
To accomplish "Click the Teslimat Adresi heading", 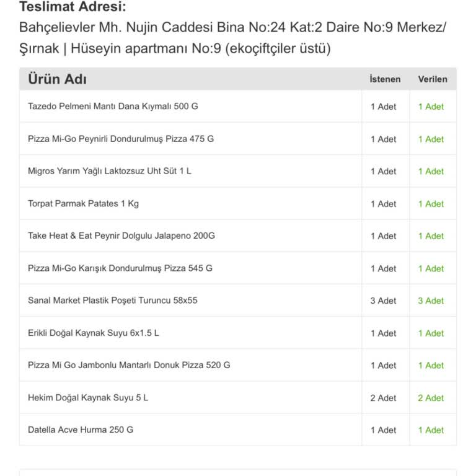I will pyautogui.click(x=72, y=7).
